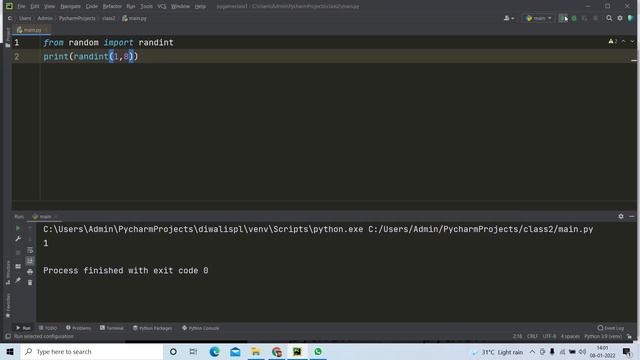Select the main tab in Run panel
The image size is (640, 360).
[45, 216]
